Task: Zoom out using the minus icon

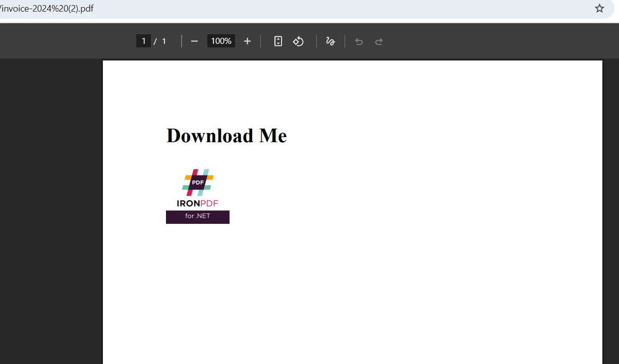Action: pos(194,41)
